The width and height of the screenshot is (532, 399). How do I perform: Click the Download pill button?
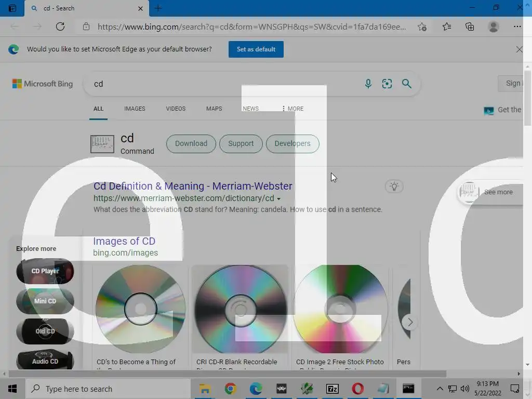pos(191,143)
